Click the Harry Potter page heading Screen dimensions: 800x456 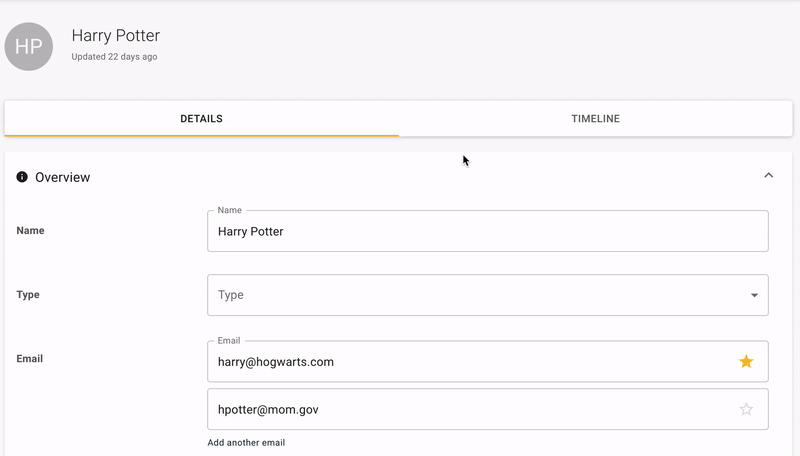point(116,35)
